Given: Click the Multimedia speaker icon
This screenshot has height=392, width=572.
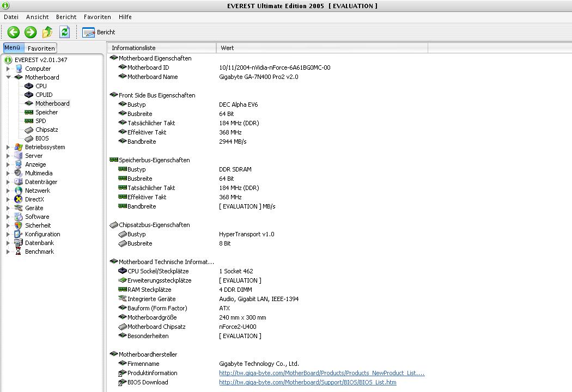Looking at the screenshot, I should point(18,173).
